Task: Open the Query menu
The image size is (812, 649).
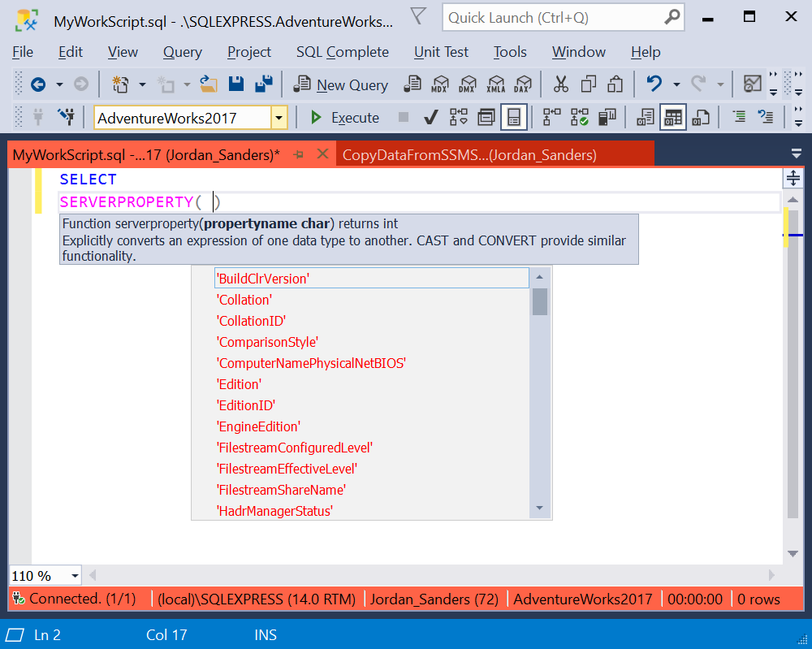Action: click(182, 52)
